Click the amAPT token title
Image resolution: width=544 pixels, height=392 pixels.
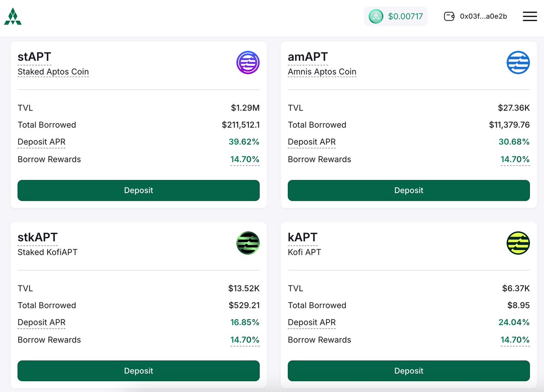pyautogui.click(x=308, y=57)
